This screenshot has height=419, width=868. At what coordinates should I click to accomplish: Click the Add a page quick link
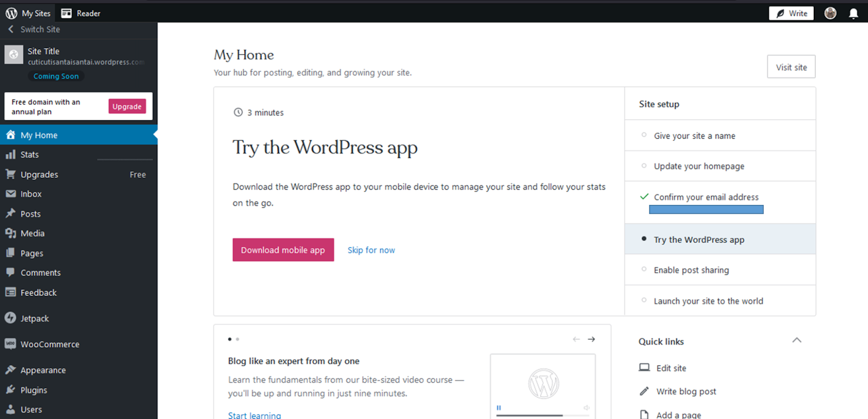[x=670, y=415]
